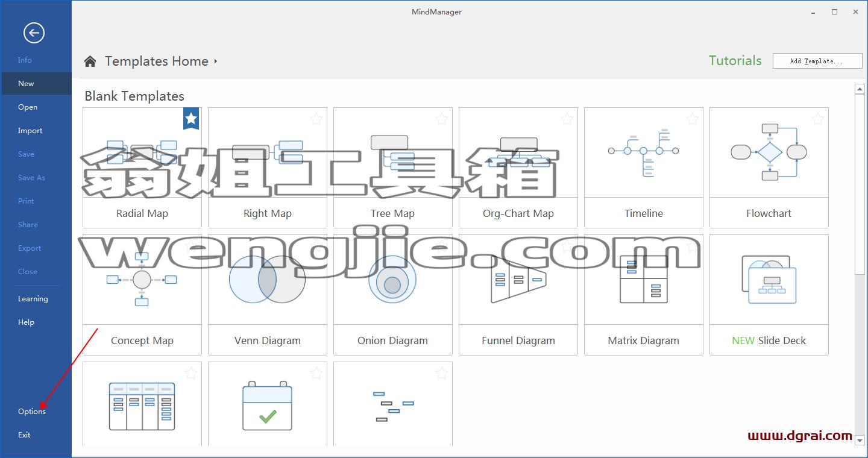The width and height of the screenshot is (868, 458).
Task: Open Help in the sidebar
Action: tap(36, 322)
